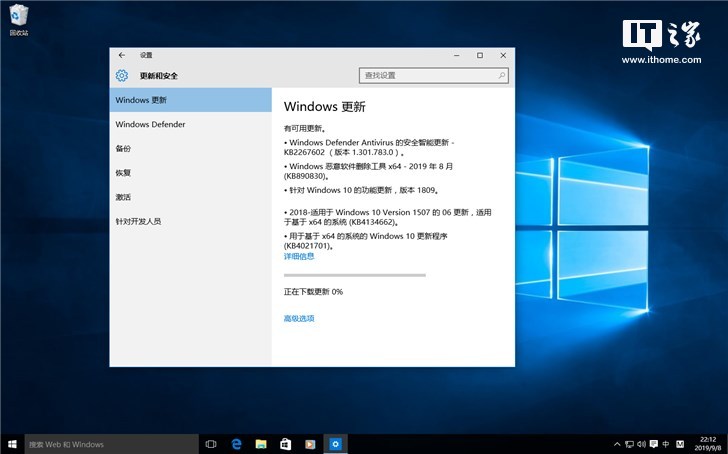Click the KB890830 恶意软件删除工具 update entry
Image resolution: width=728 pixels, height=454 pixels.
pyautogui.click(x=368, y=171)
